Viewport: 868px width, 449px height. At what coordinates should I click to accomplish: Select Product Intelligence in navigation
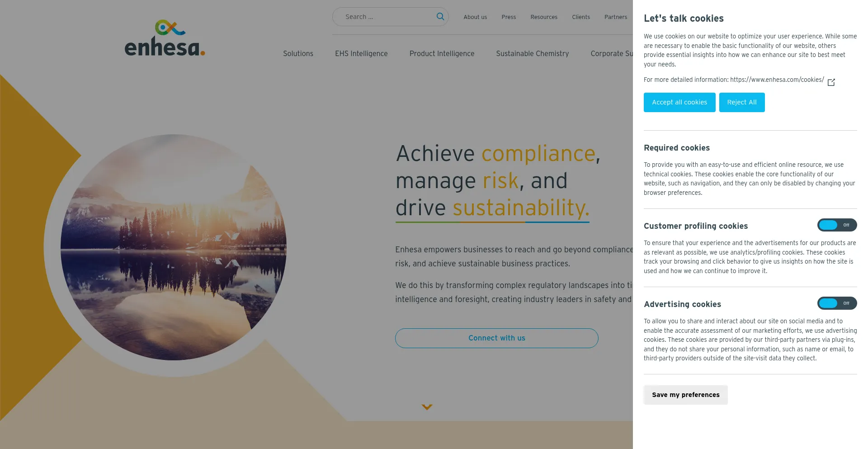442,53
